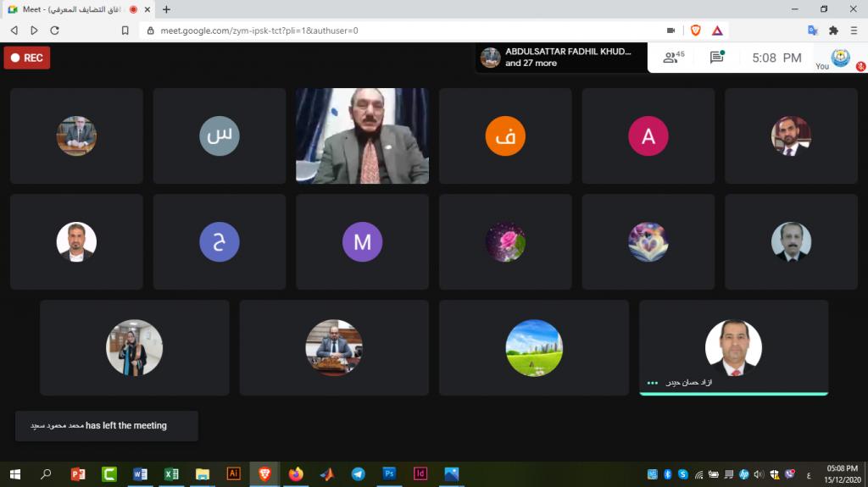
Task: Toggle the red REC recording button
Action: (x=27, y=58)
